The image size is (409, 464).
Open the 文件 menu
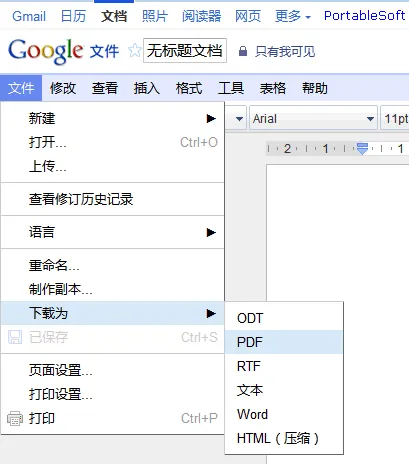[21, 88]
